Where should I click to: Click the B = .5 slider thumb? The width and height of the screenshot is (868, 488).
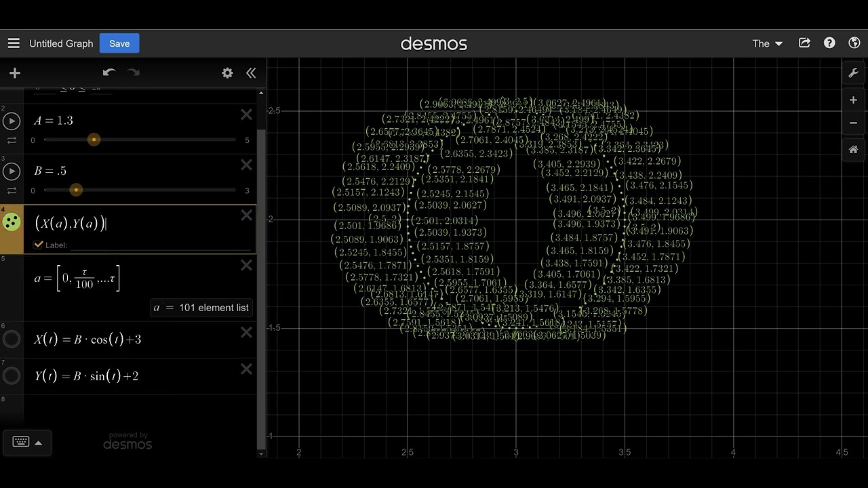(76, 190)
